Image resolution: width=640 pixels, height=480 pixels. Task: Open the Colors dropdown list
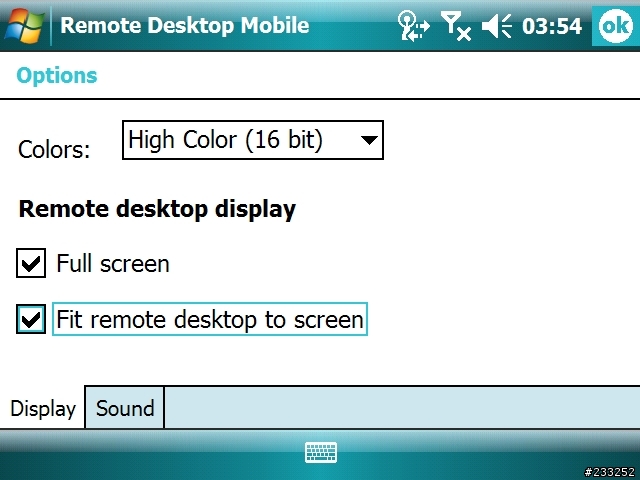(253, 140)
